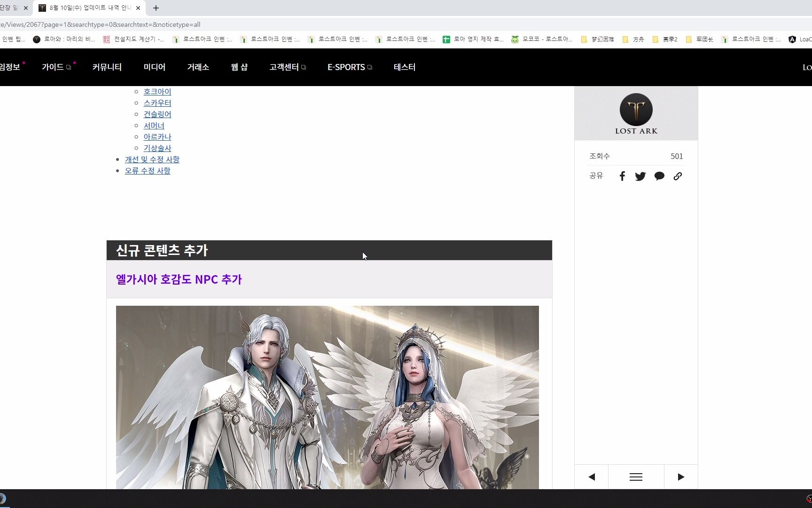This screenshot has height=508, width=812.
Task: Open the 方舟 bookmark folder
Action: coord(633,40)
